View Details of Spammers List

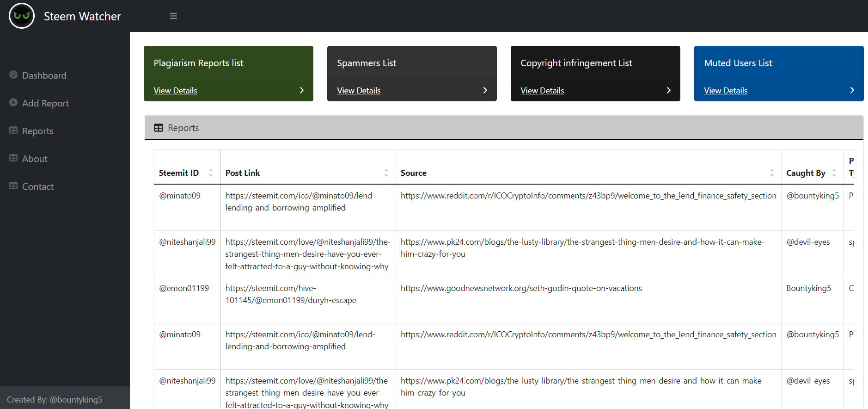pyautogui.click(x=359, y=91)
